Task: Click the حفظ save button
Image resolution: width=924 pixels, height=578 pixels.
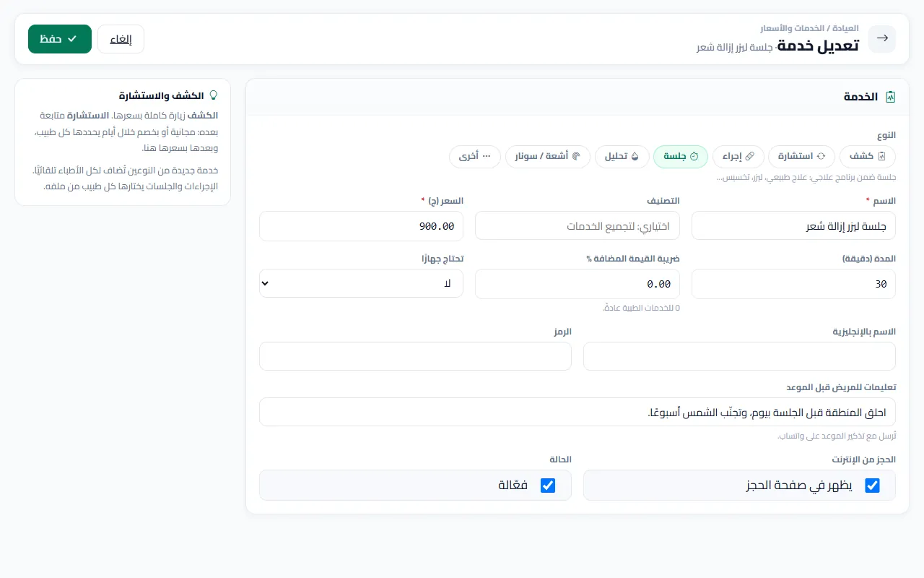Action: 60,39
